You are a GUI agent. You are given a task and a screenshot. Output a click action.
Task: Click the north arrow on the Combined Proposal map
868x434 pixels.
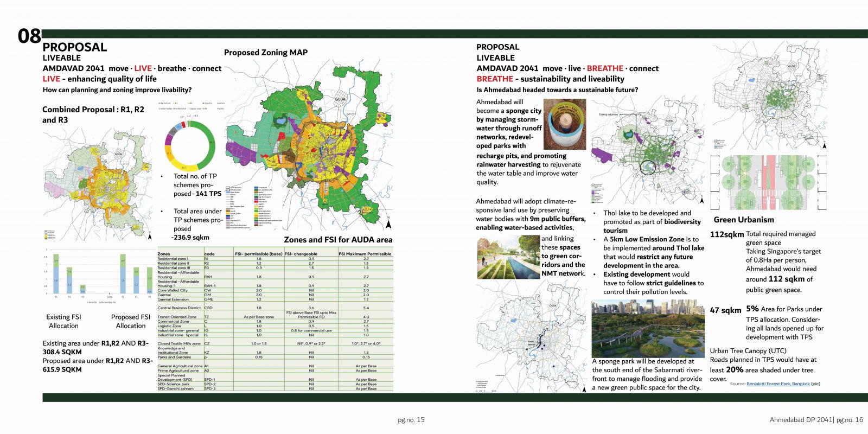150,236
